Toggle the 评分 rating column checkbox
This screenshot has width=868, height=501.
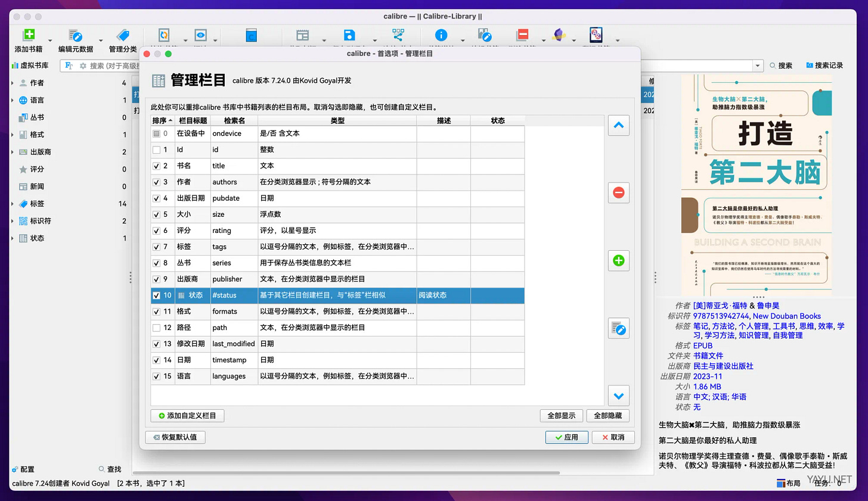(x=156, y=231)
